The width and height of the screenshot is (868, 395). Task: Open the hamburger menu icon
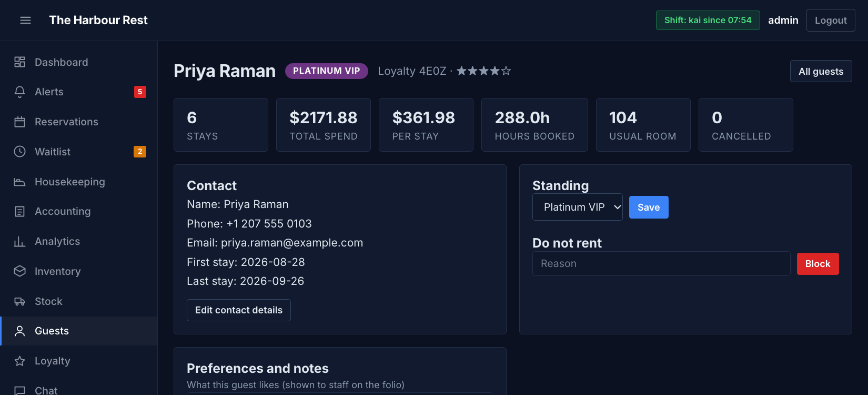tap(25, 20)
